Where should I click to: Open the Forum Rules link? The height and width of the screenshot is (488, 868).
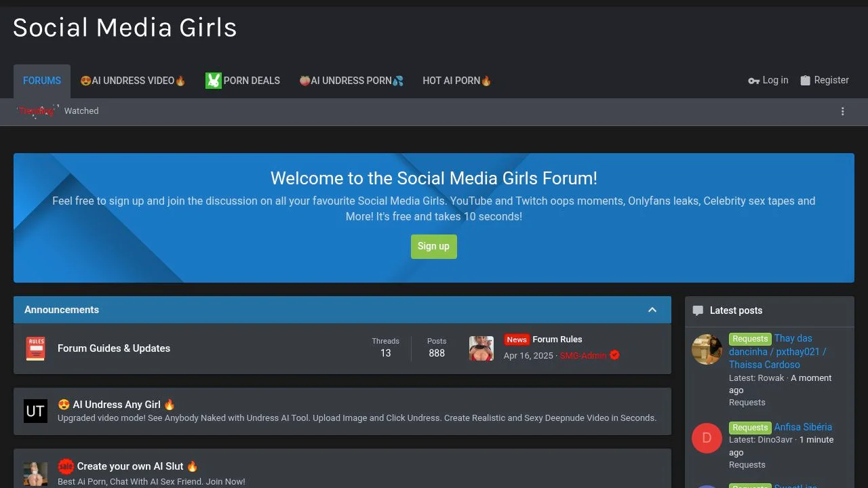(557, 339)
